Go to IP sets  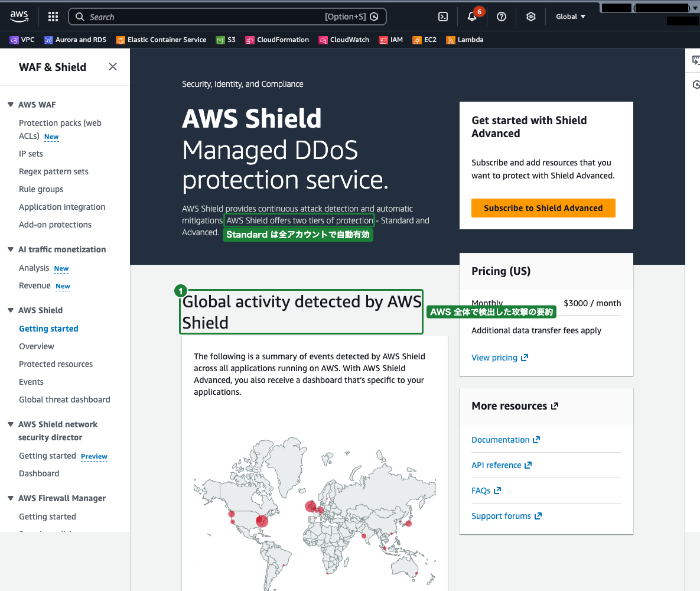(31, 154)
